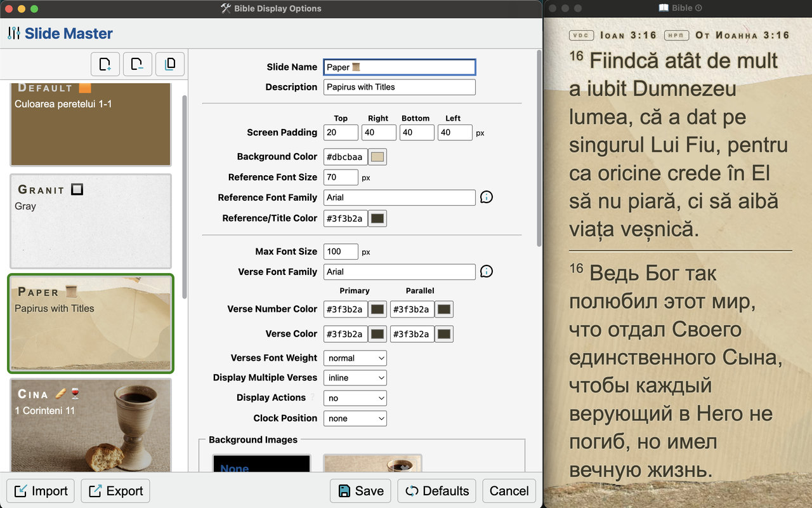812x508 pixels.
Task: Focus the Parallel Verse Number Color hex field
Action: pyautogui.click(x=412, y=309)
